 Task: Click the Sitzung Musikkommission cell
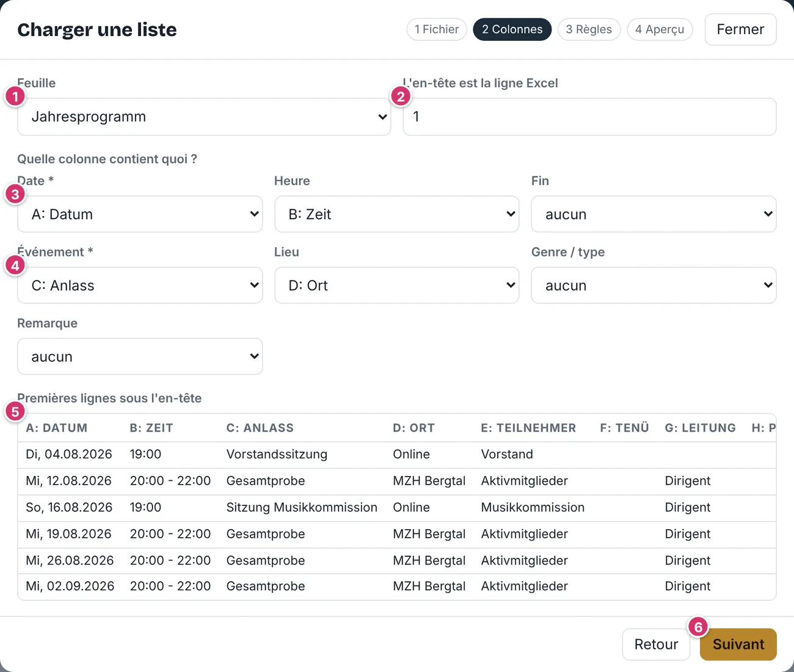click(302, 507)
